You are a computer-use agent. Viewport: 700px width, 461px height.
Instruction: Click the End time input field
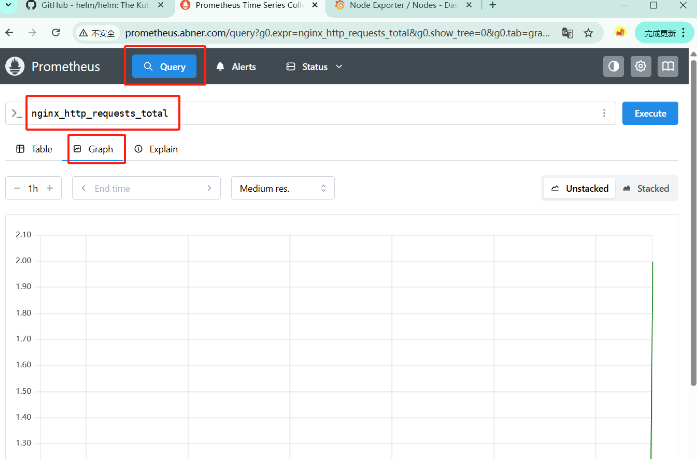click(146, 188)
